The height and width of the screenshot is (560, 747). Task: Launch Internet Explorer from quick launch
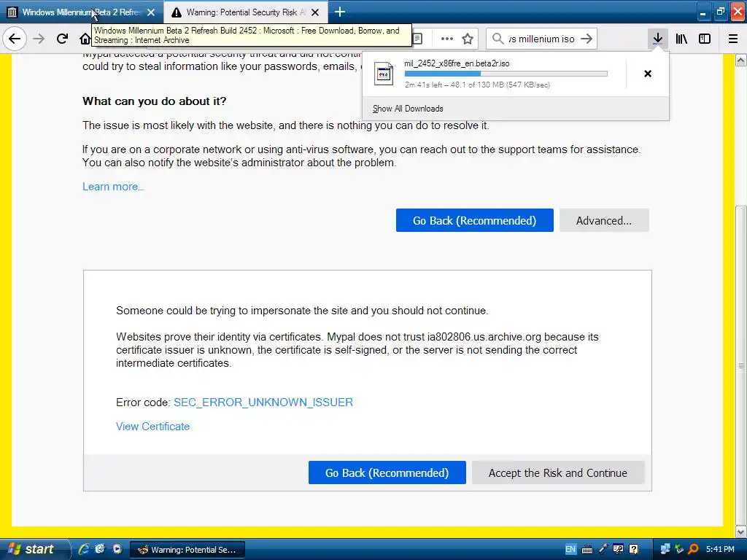pyautogui.click(x=84, y=549)
